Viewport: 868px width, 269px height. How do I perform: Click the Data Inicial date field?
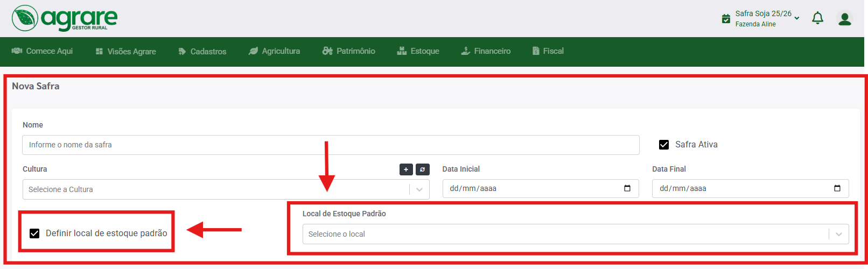(541, 188)
